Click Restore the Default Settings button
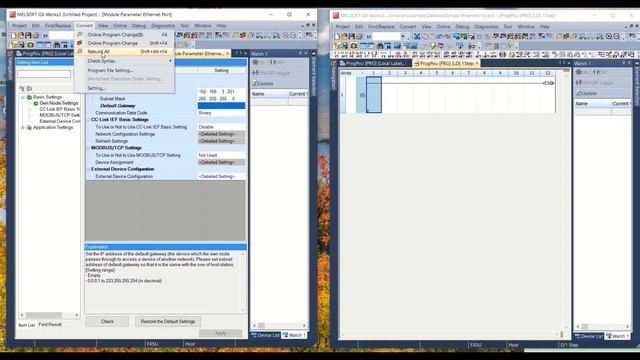Viewport: 640px width, 360px height. [168, 321]
